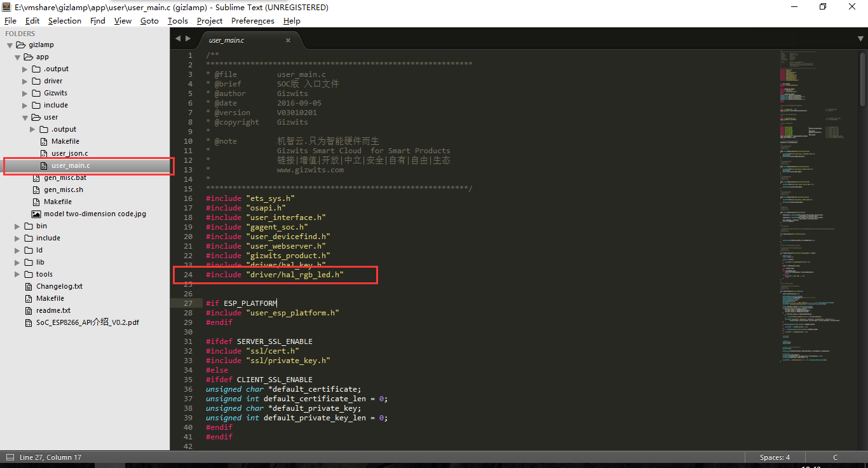Image resolution: width=868 pixels, height=468 pixels.
Task: Click the tab scroll left arrow
Action: tap(178, 39)
